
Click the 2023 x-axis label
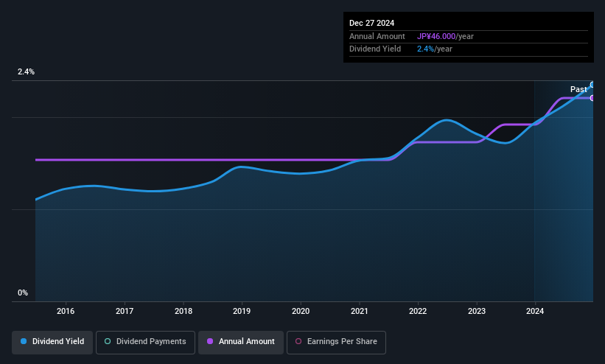[477, 311]
